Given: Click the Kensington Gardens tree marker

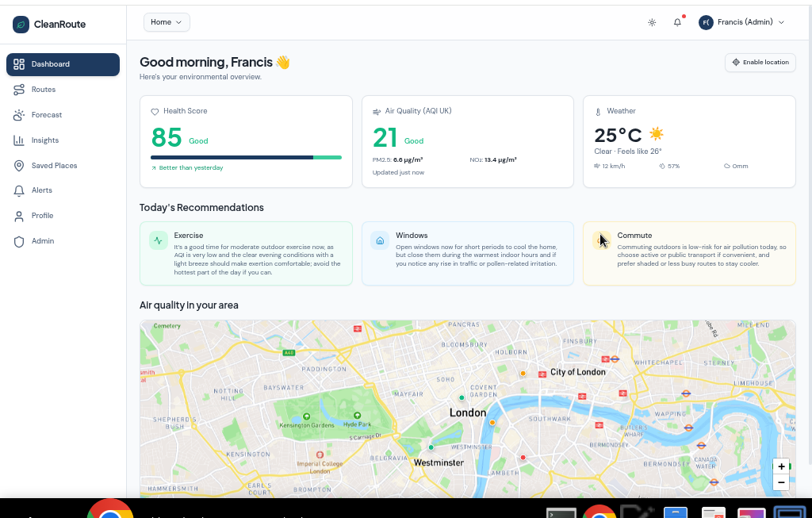Looking at the screenshot, I should point(307,416).
